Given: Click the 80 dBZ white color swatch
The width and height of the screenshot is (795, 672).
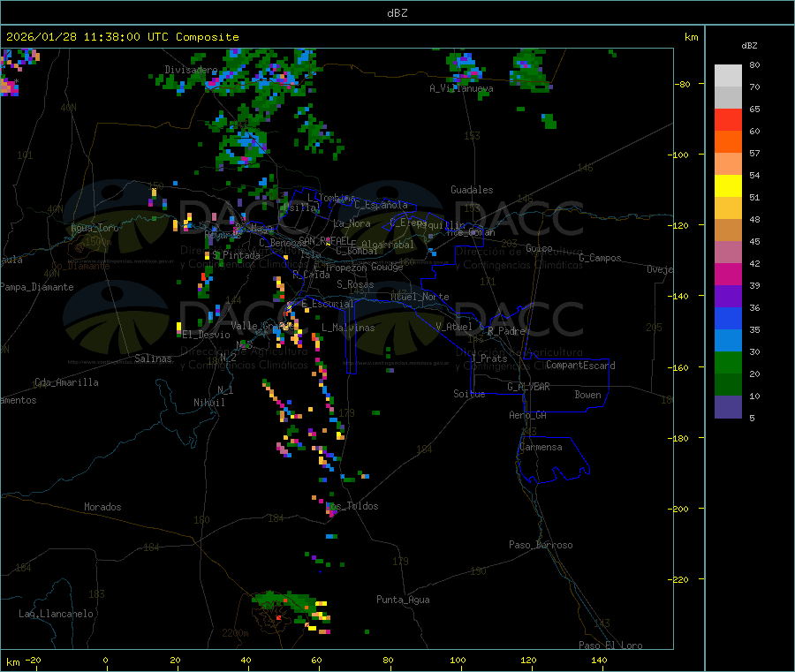Looking at the screenshot, I should (728, 76).
